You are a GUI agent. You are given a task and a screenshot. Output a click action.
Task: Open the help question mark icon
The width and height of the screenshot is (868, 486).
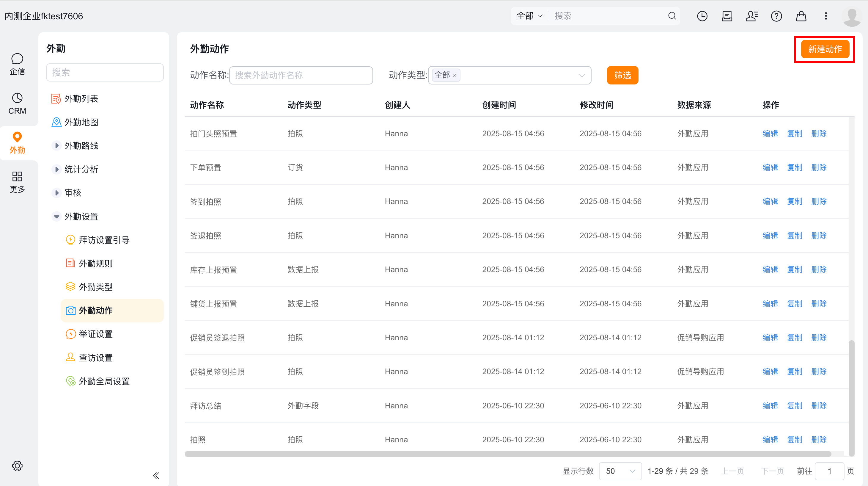pyautogui.click(x=776, y=16)
